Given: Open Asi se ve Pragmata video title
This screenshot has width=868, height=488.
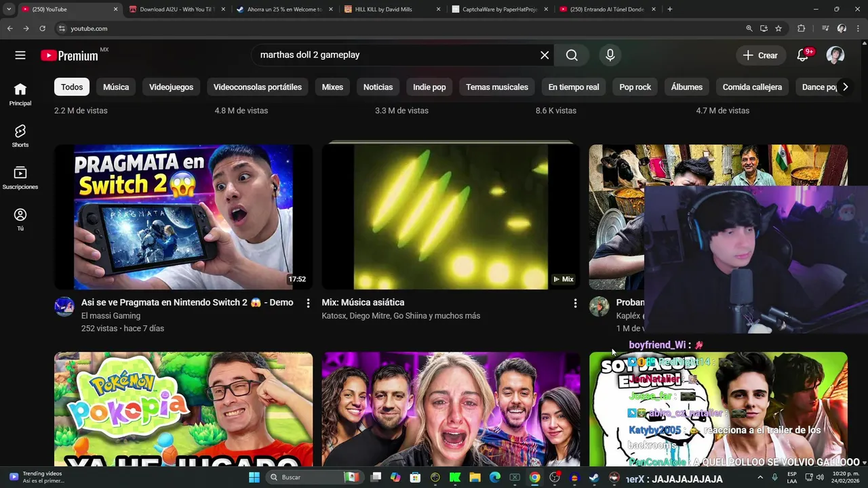Looking at the screenshot, I should point(187,302).
